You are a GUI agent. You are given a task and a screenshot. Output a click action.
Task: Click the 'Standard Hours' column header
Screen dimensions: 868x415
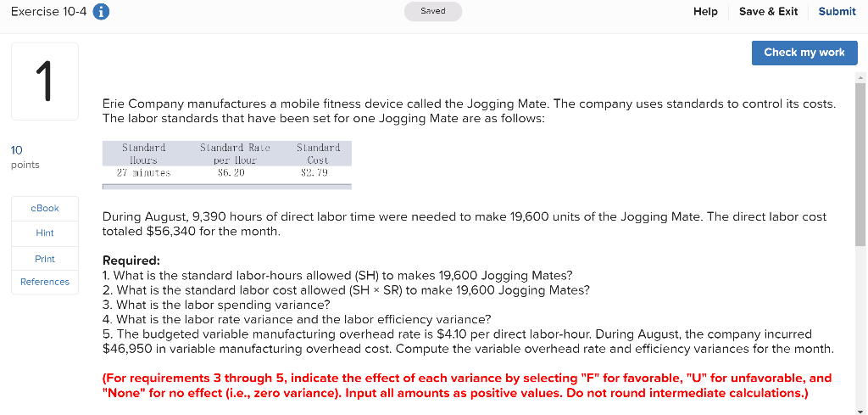click(143, 154)
